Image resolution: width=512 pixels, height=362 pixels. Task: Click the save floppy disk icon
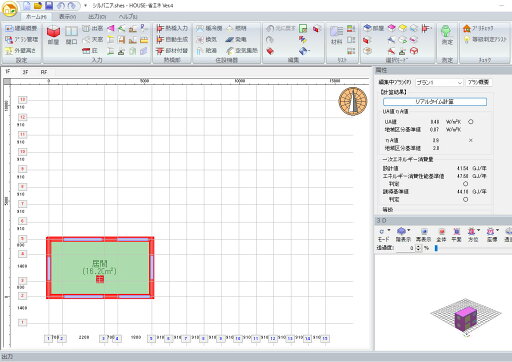(49, 6)
